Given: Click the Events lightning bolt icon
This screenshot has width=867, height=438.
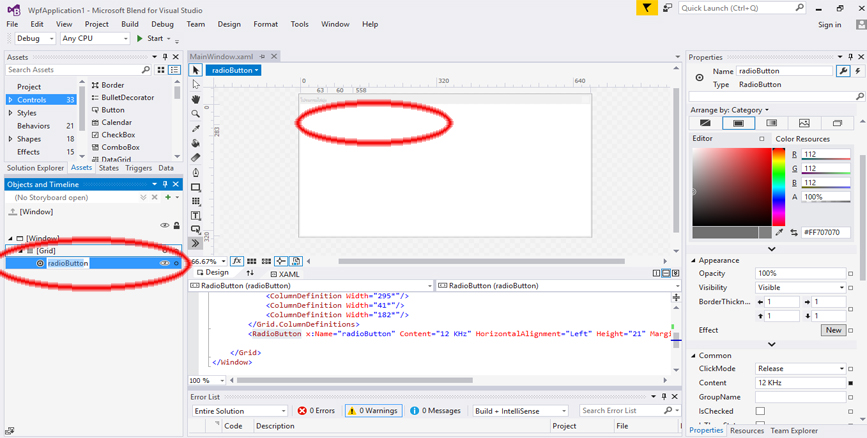Looking at the screenshot, I should 858,71.
